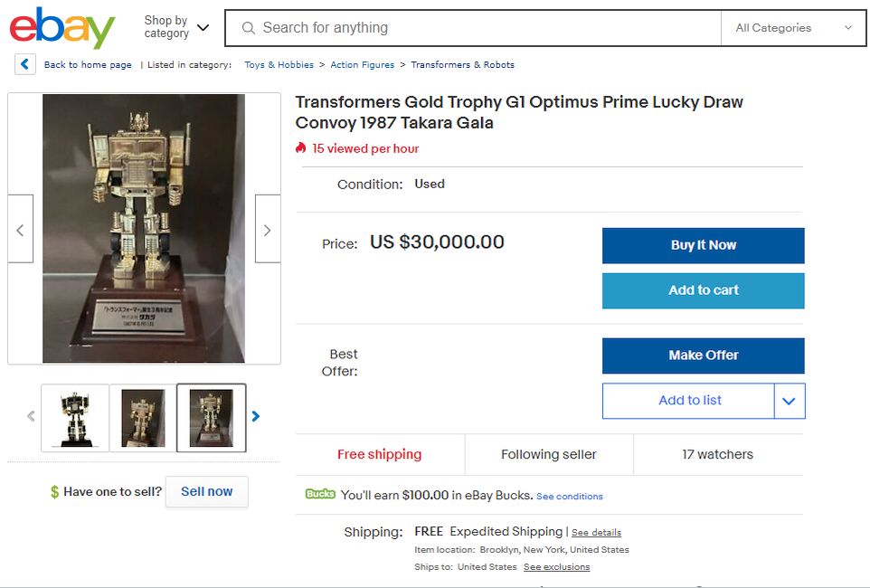The image size is (870, 588).
Task: Click the eBay logo
Action: (62, 28)
